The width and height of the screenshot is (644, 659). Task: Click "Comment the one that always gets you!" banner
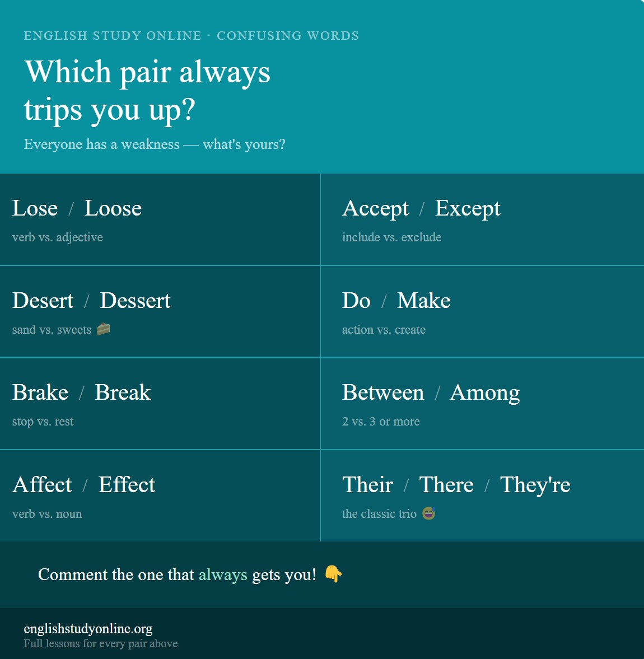[322, 574]
